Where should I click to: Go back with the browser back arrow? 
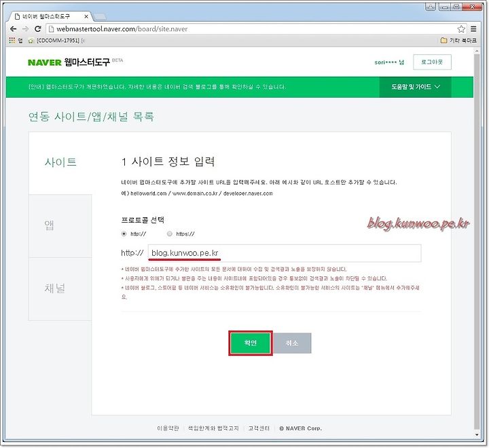tap(13, 29)
